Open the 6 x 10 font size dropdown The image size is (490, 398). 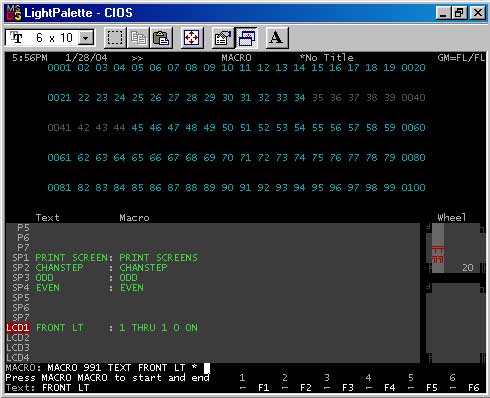click(x=50, y=37)
